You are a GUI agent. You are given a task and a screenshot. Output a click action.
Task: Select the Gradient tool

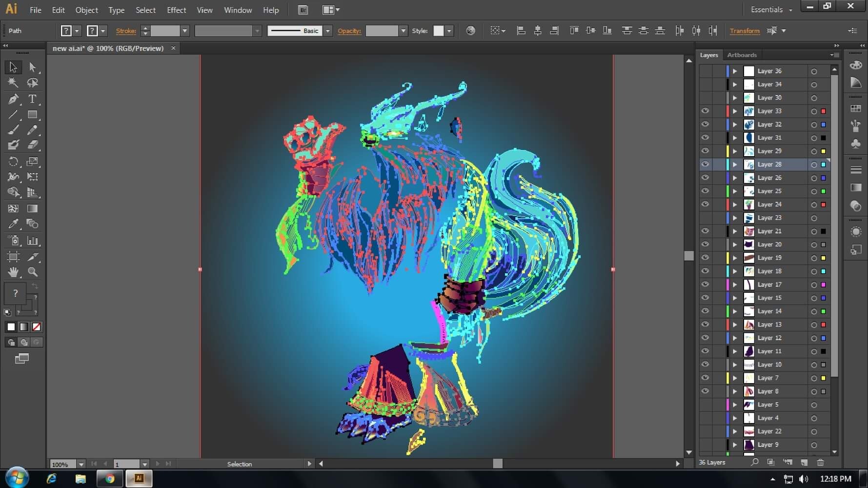click(32, 208)
